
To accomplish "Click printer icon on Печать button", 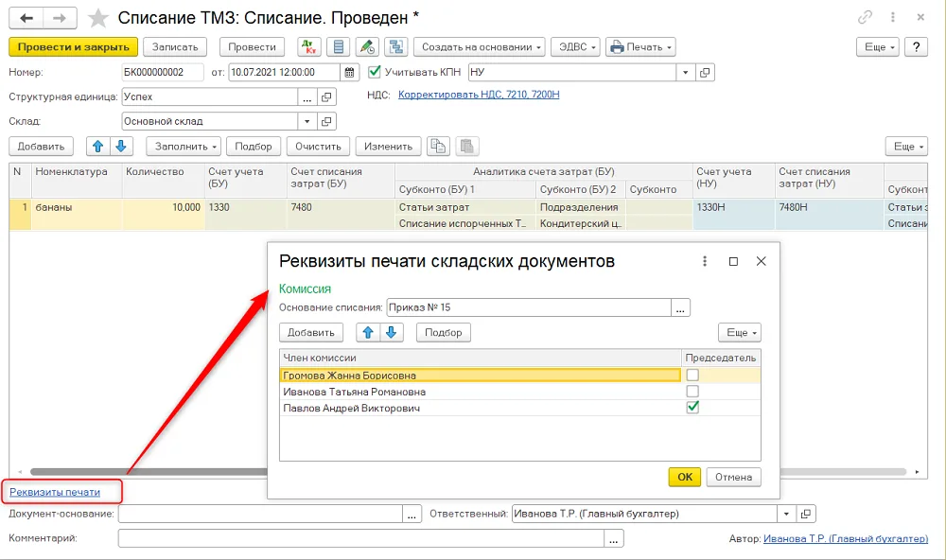I will point(617,47).
